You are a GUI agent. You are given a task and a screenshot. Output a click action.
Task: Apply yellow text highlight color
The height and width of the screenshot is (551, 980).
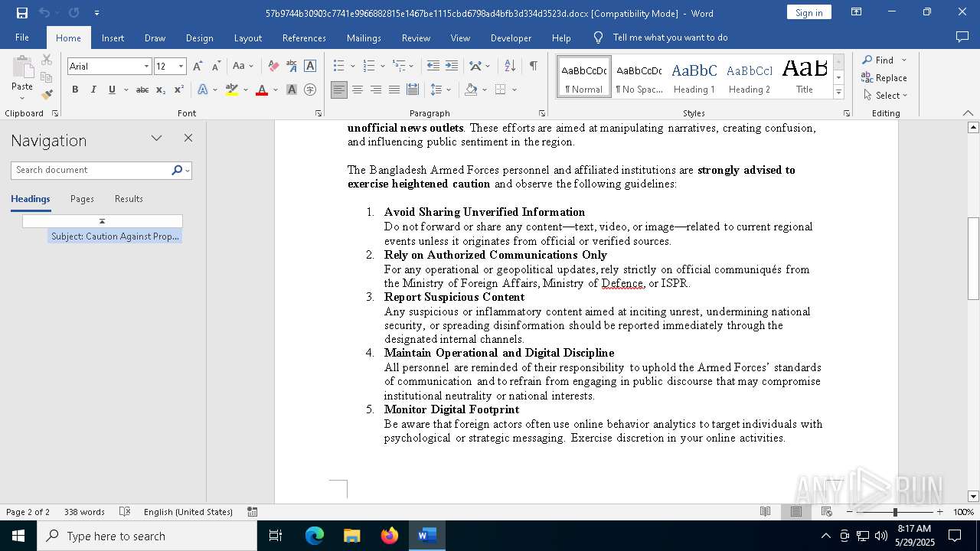(x=232, y=90)
